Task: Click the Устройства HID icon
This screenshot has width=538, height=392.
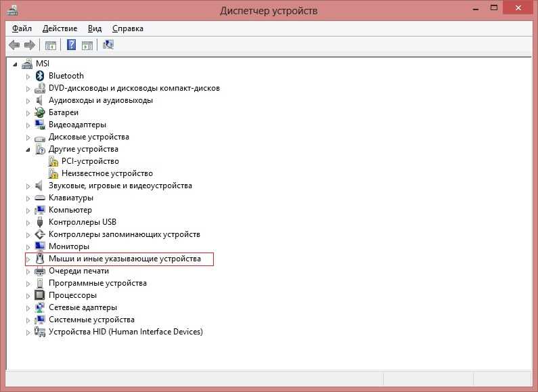Action: click(40, 332)
